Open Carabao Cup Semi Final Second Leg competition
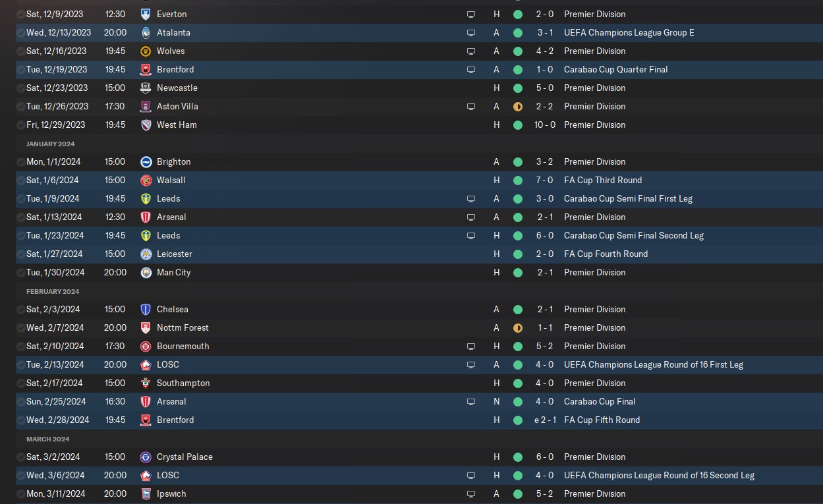This screenshot has height=504, width=823. [x=634, y=235]
